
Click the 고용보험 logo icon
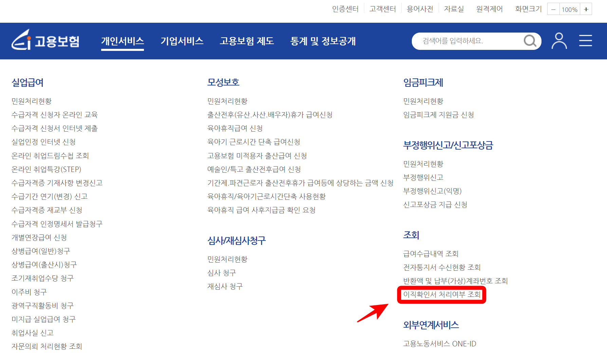click(x=45, y=40)
